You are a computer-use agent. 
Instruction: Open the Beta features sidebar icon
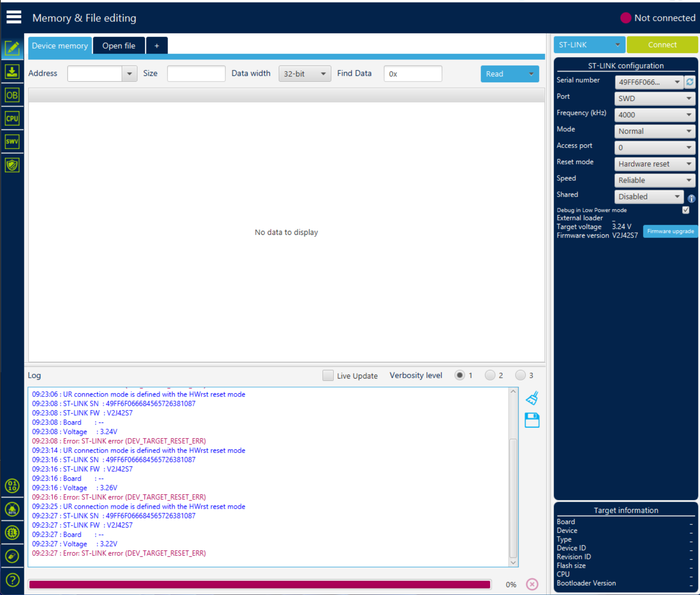tap(12, 509)
